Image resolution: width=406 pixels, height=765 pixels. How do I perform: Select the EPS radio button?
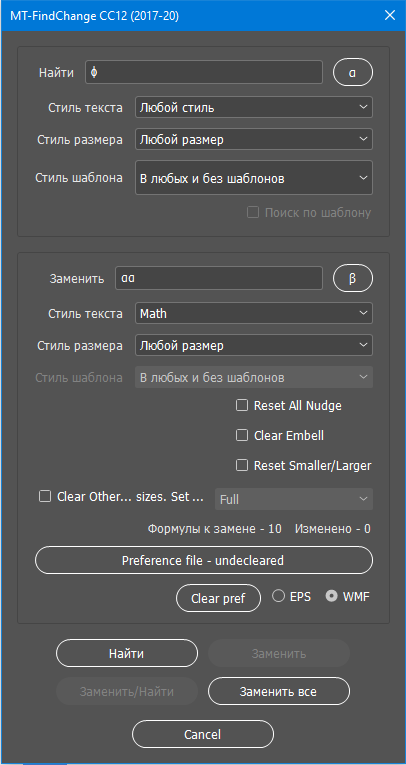279,596
